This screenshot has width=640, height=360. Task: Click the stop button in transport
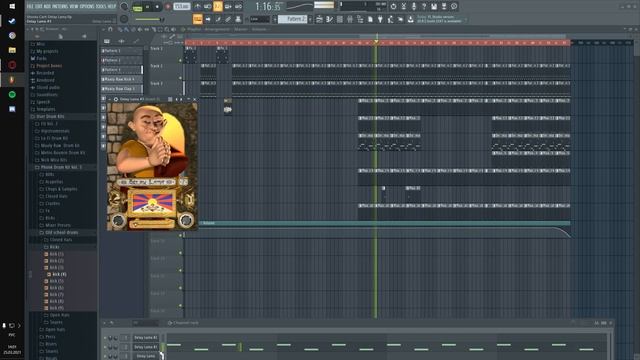(157, 7)
